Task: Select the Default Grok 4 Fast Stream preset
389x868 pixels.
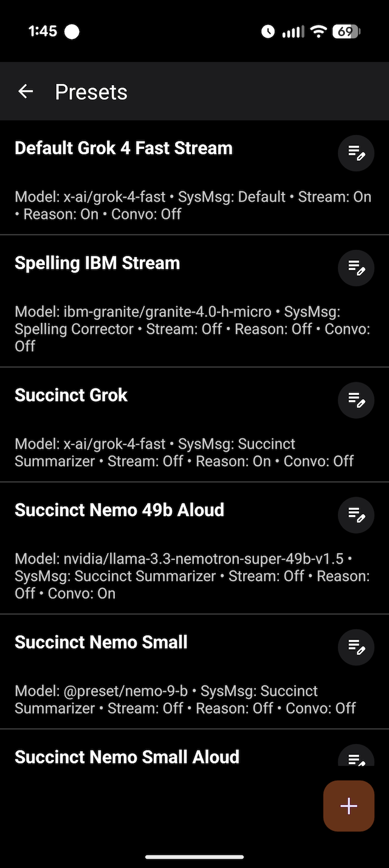Action: tap(123, 148)
